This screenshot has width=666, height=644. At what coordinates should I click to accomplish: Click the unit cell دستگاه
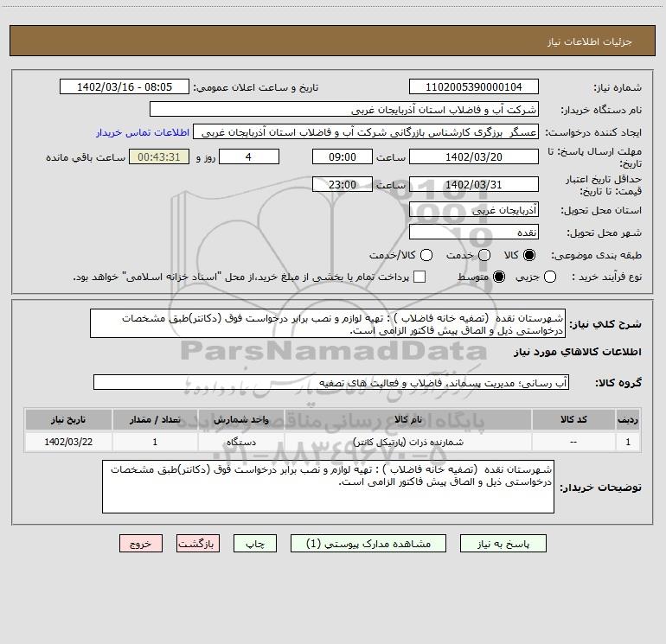point(240,442)
